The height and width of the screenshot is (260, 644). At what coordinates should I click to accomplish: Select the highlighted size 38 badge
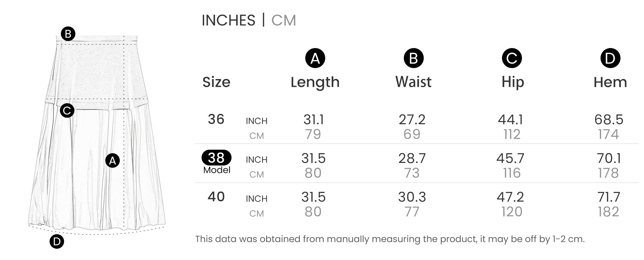(x=216, y=158)
